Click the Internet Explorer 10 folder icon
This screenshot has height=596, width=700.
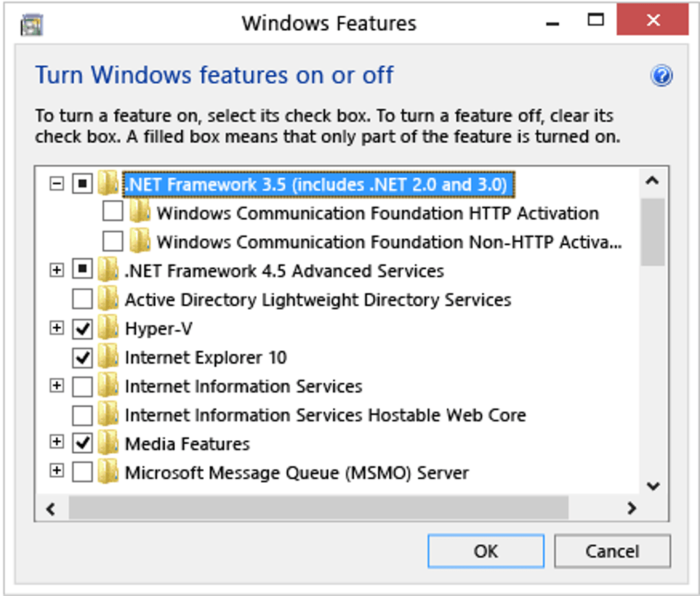[x=108, y=358]
